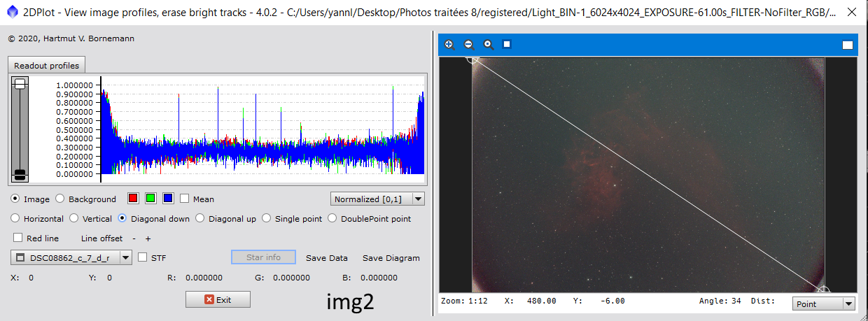
Task: Select Diagonal up option
Action: [200, 219]
